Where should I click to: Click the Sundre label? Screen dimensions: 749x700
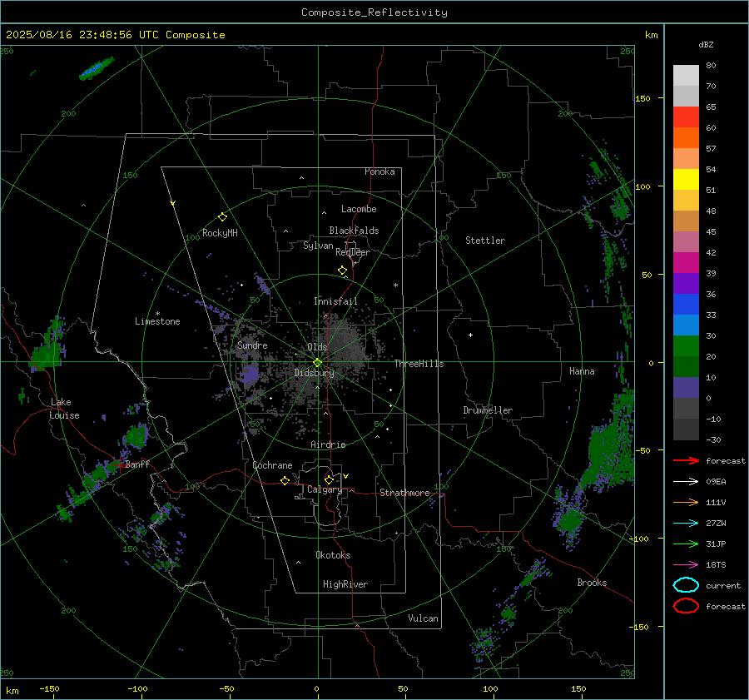(252, 345)
